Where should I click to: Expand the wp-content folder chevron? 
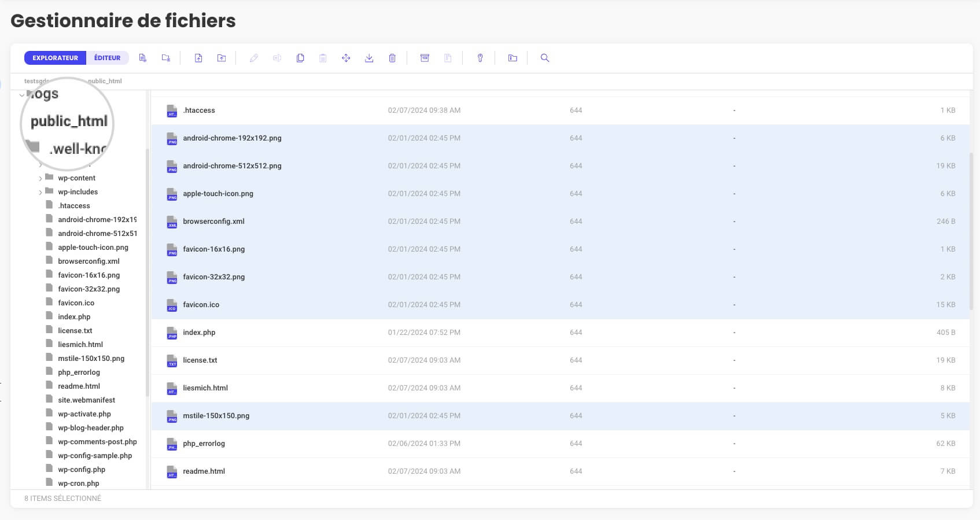click(40, 179)
